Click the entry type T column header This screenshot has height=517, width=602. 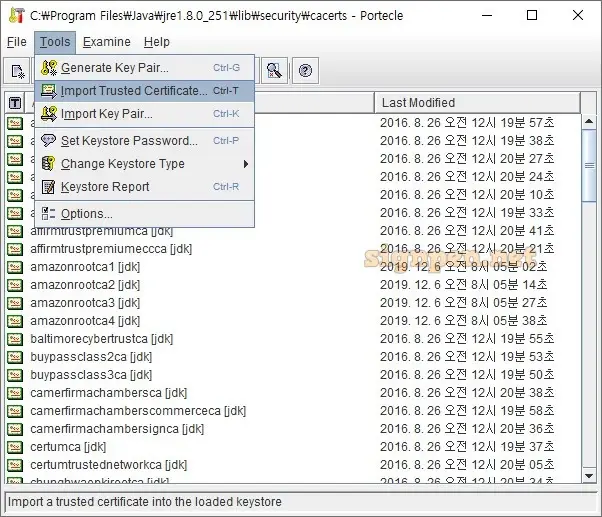point(15,103)
